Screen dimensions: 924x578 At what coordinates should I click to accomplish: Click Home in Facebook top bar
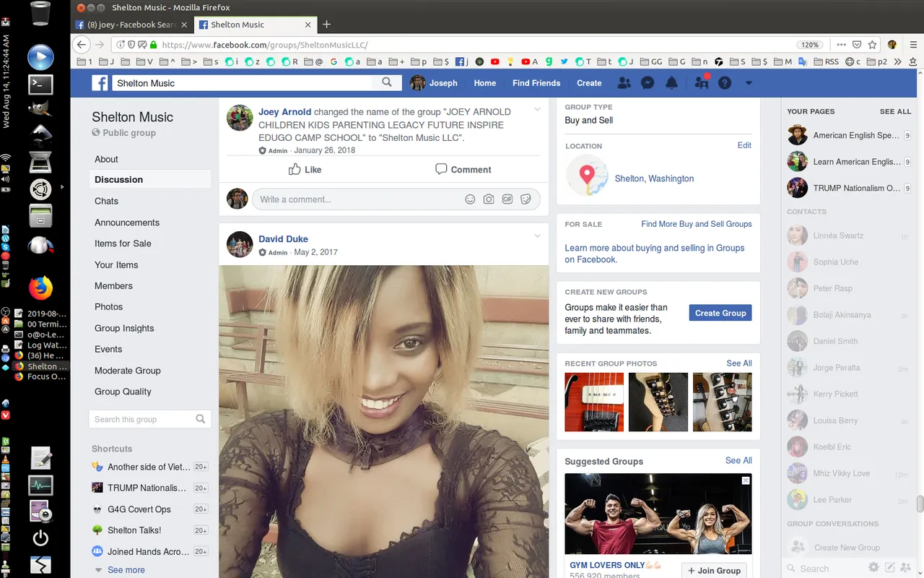coord(485,83)
